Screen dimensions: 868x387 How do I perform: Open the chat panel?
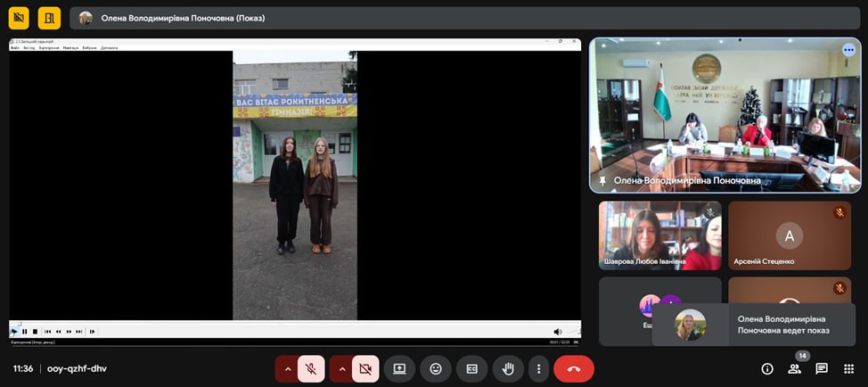(x=822, y=368)
